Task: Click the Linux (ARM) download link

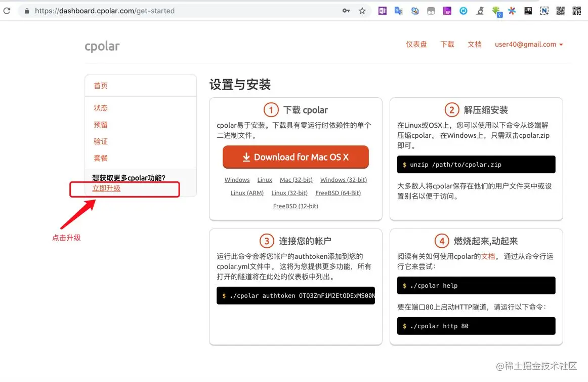Action: (x=247, y=193)
